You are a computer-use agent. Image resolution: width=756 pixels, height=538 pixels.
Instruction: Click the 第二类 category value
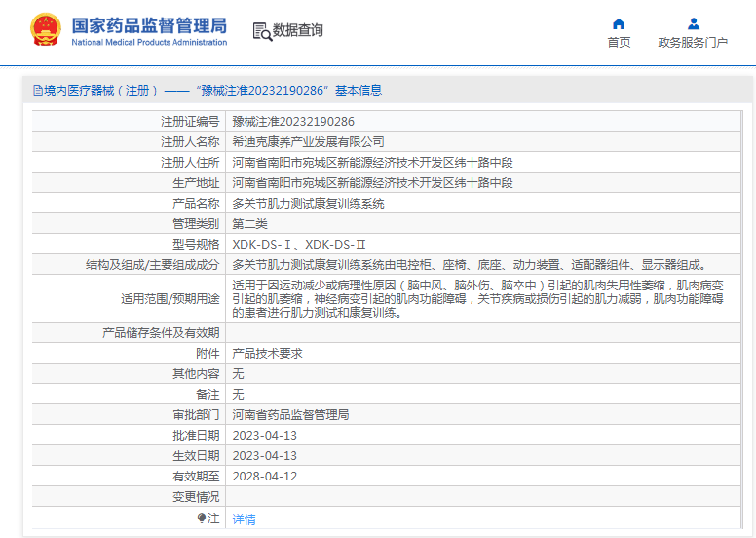(249, 224)
